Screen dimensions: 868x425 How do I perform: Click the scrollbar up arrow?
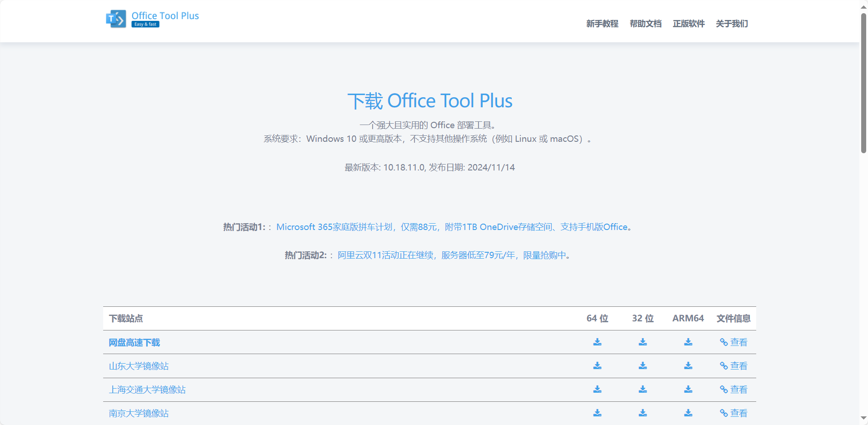[x=863, y=6]
